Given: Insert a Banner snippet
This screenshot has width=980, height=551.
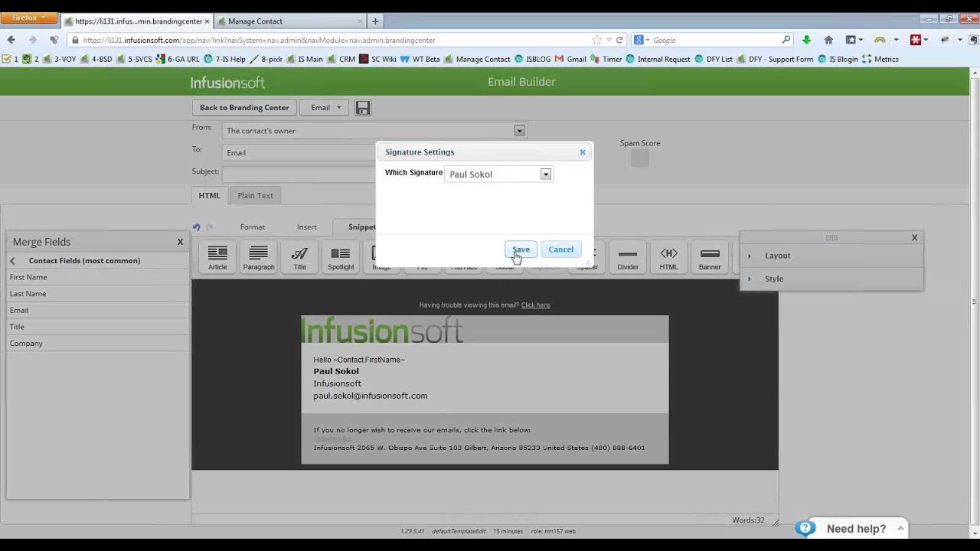Looking at the screenshot, I should (710, 257).
